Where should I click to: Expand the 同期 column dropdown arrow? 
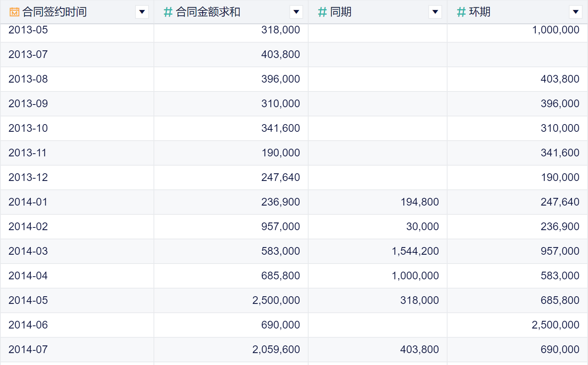pos(435,12)
